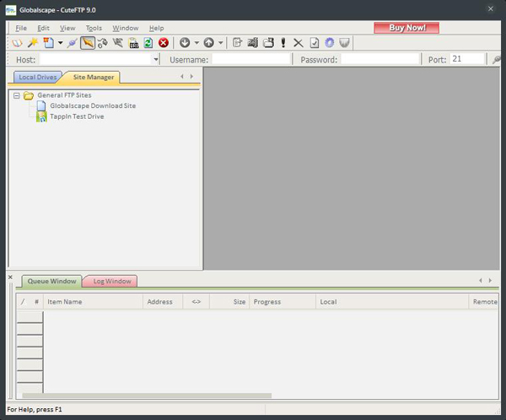Click the red Stop icon
This screenshot has height=420, width=506.
(164, 43)
